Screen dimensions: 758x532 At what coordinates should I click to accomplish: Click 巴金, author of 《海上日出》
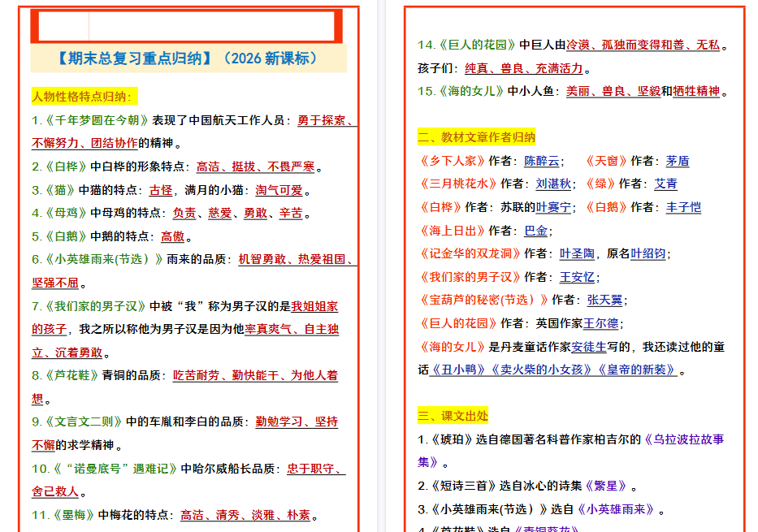click(x=535, y=231)
